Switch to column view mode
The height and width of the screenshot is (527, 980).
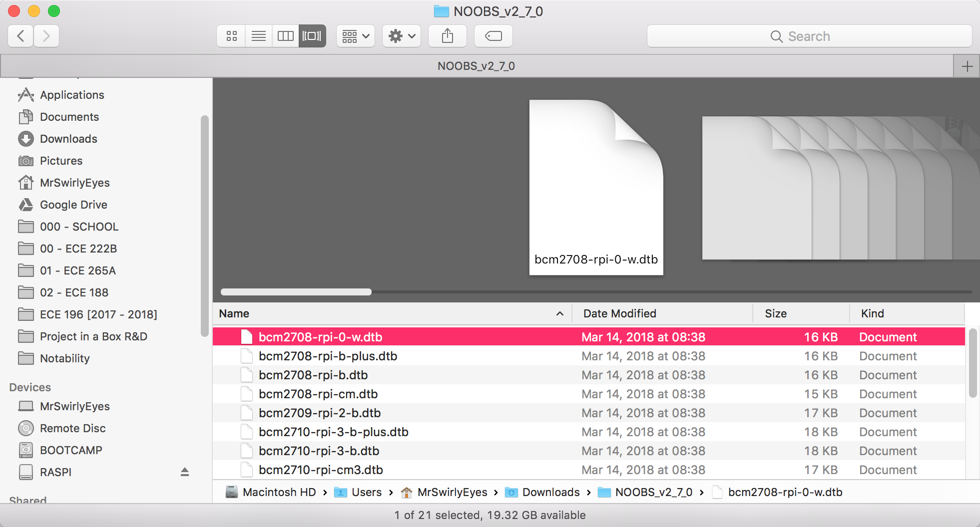(285, 36)
